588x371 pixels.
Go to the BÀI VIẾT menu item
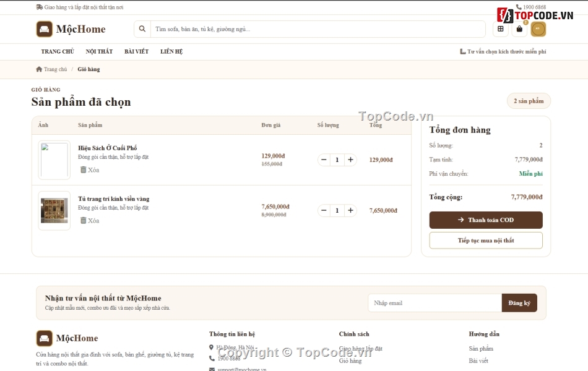137,51
